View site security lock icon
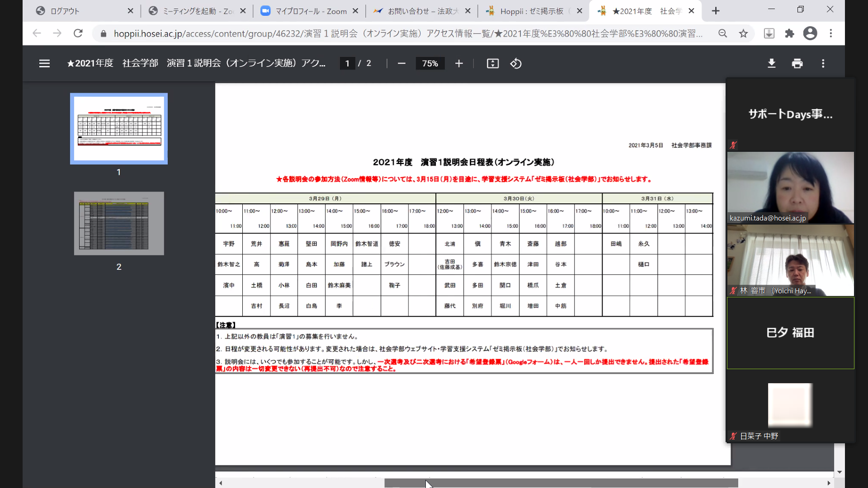Screen dimensions: 868x488 point(104,34)
